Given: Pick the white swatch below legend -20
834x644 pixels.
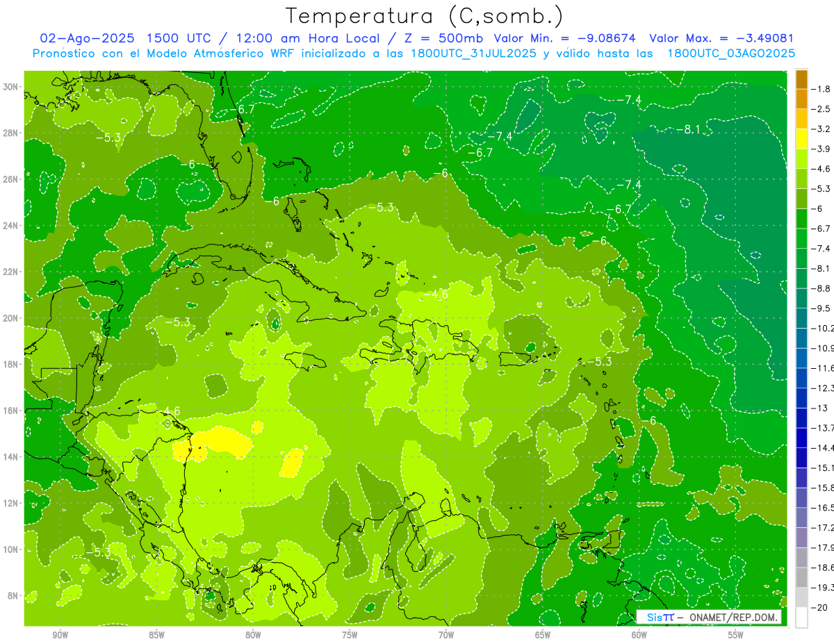Looking at the screenshot, I should [x=801, y=617].
